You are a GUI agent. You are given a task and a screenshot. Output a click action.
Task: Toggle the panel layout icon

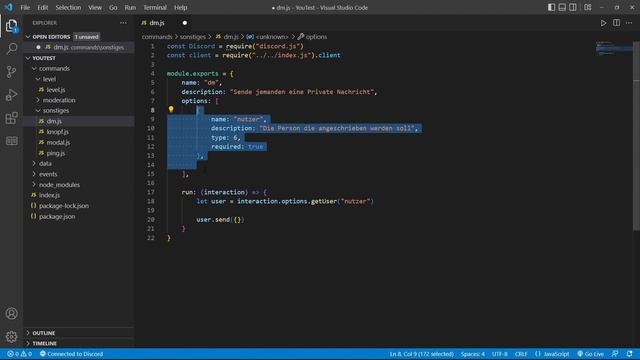[562, 7]
